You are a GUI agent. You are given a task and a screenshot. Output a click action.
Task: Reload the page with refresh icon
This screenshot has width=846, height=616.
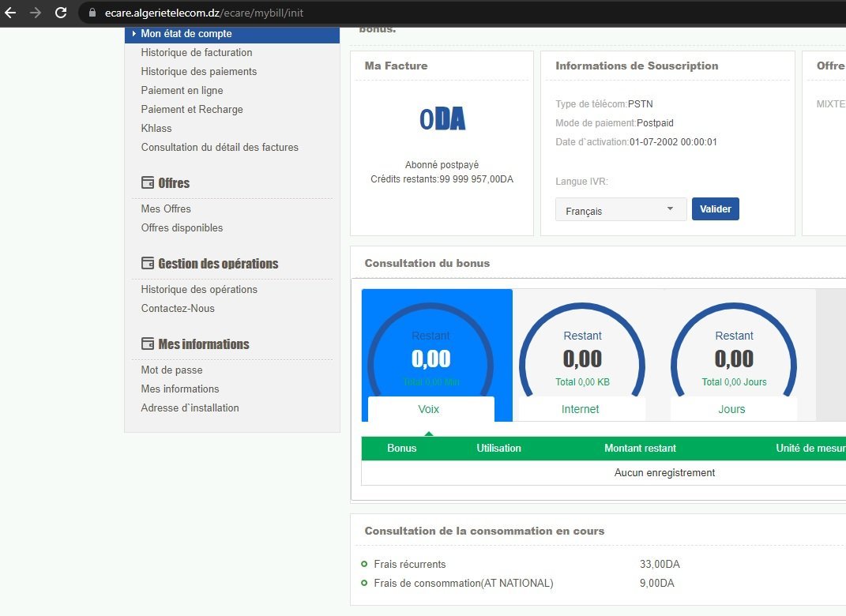pyautogui.click(x=61, y=13)
